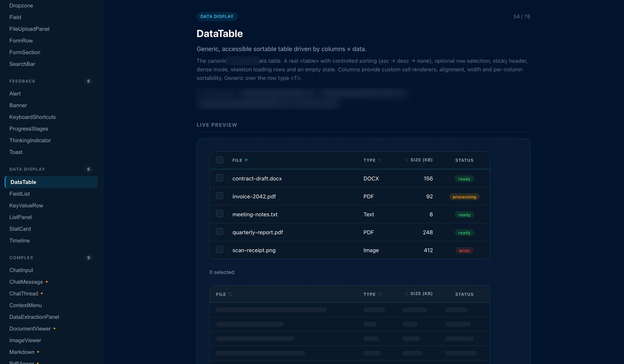Go to the ThinkingIndicator component page

(30, 140)
